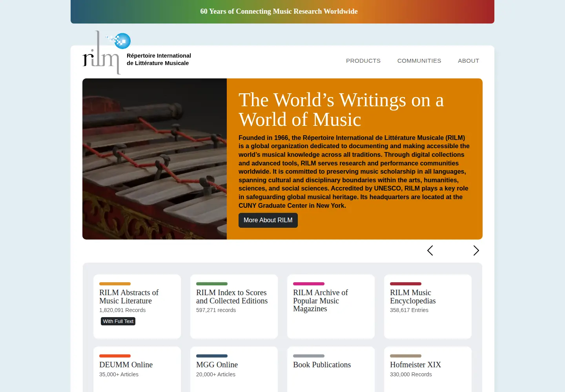The height and width of the screenshot is (392, 565).
Task: Open RILM Archive of Popular Music Magazines
Action: [331, 307]
